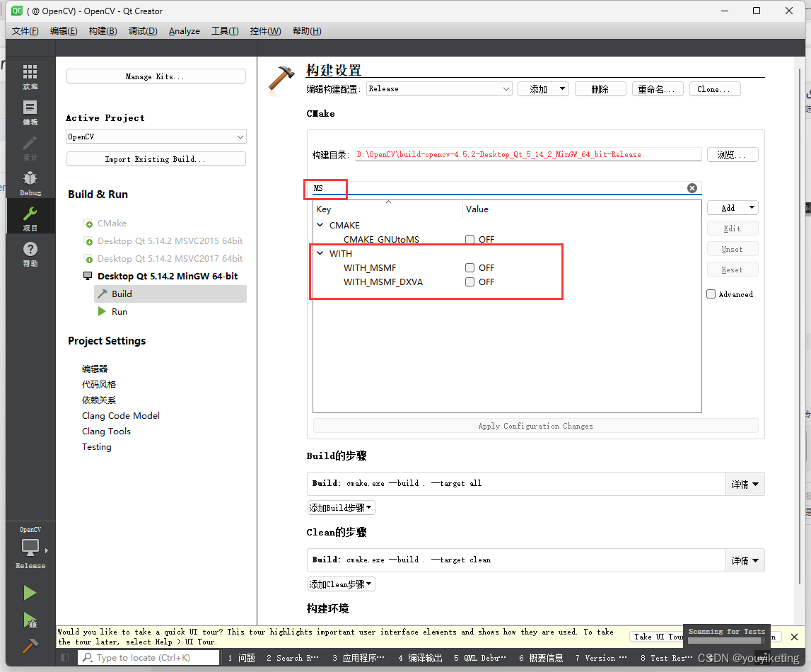
Task: Click the Type to locate search field
Action: coord(148,658)
